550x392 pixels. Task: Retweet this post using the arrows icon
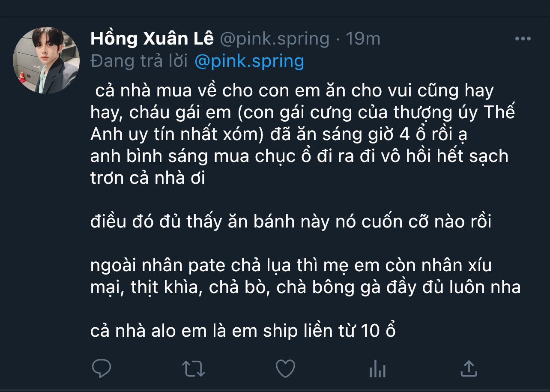[194, 368]
